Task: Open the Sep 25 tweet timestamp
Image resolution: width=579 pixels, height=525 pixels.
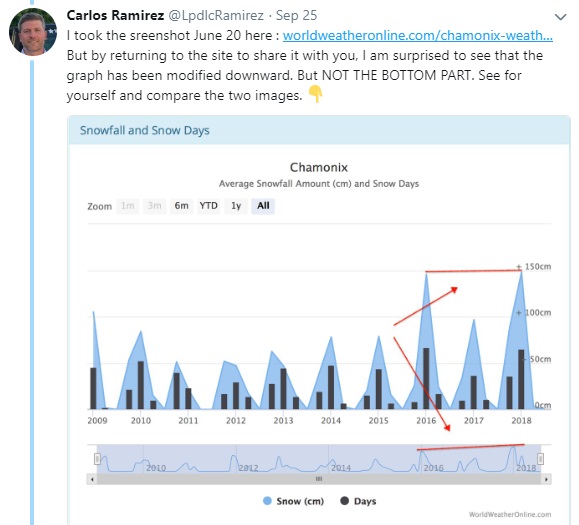Action: pos(296,15)
